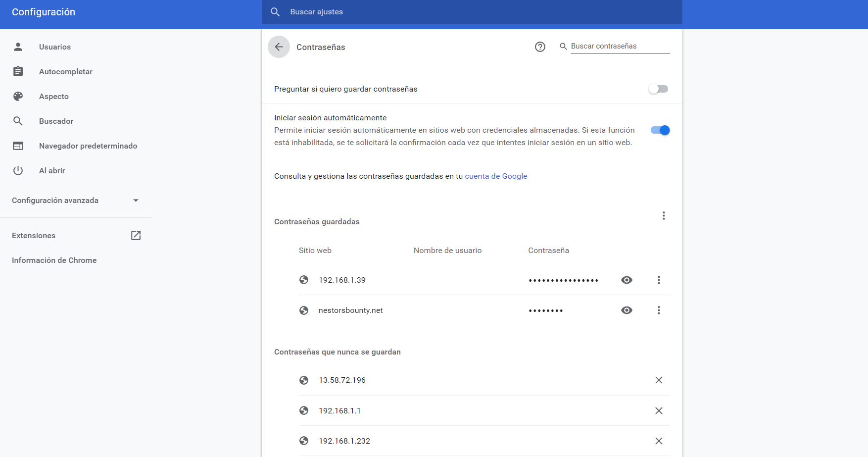The height and width of the screenshot is (457, 868).
Task: Click the Buscar ajustes search field
Action: tap(472, 12)
